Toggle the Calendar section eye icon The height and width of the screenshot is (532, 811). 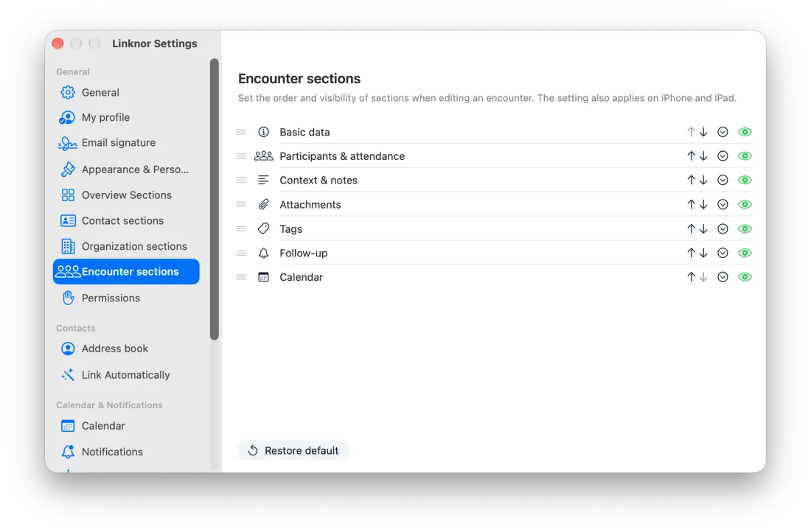tap(745, 277)
